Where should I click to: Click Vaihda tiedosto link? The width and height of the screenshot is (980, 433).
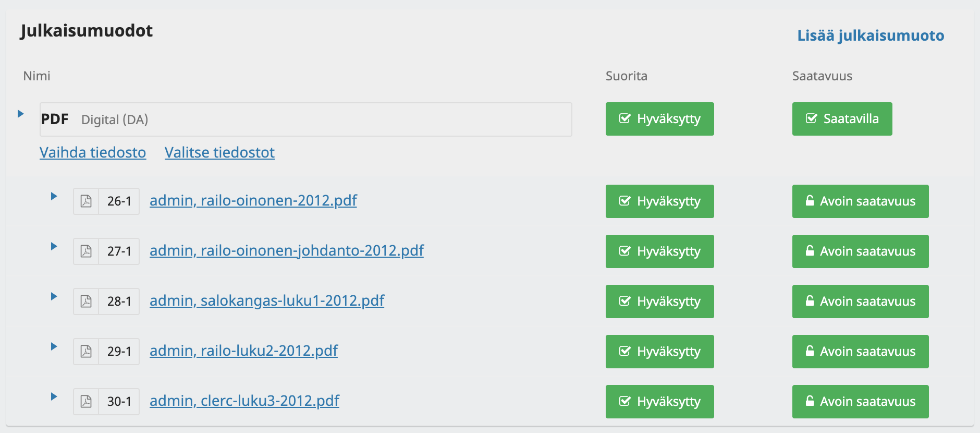coord(93,152)
